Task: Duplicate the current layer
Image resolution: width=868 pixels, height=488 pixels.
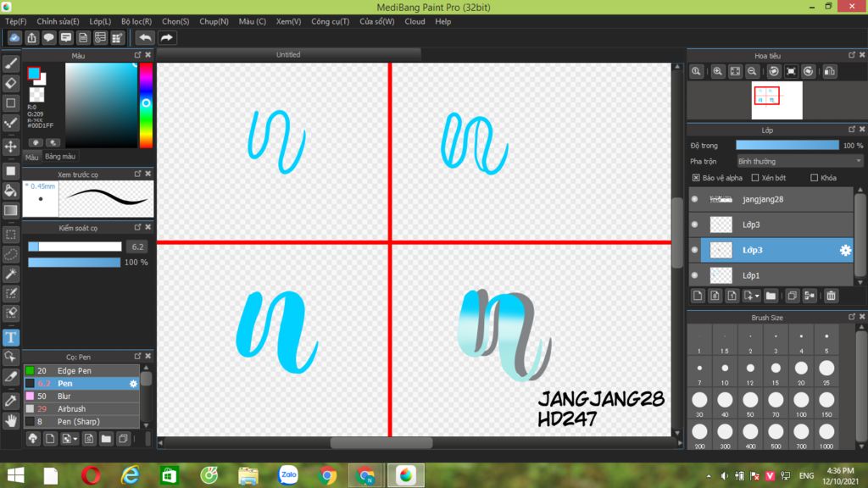Action: click(793, 296)
